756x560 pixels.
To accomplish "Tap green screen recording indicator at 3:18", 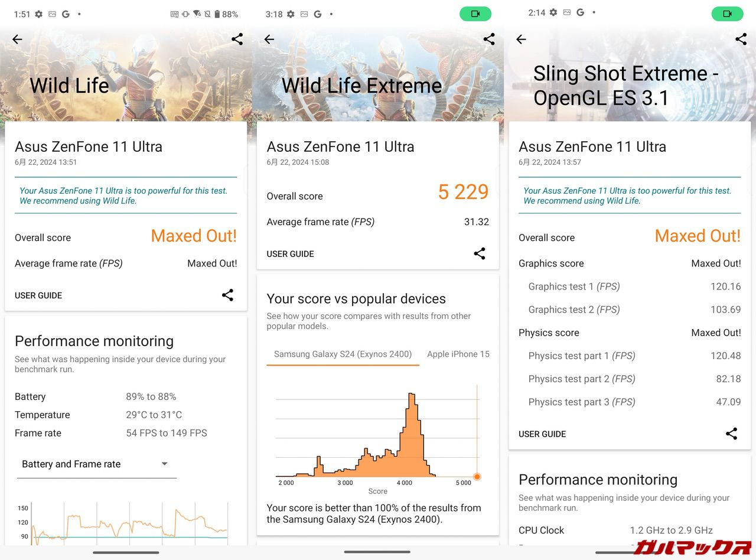I will pyautogui.click(x=475, y=14).
